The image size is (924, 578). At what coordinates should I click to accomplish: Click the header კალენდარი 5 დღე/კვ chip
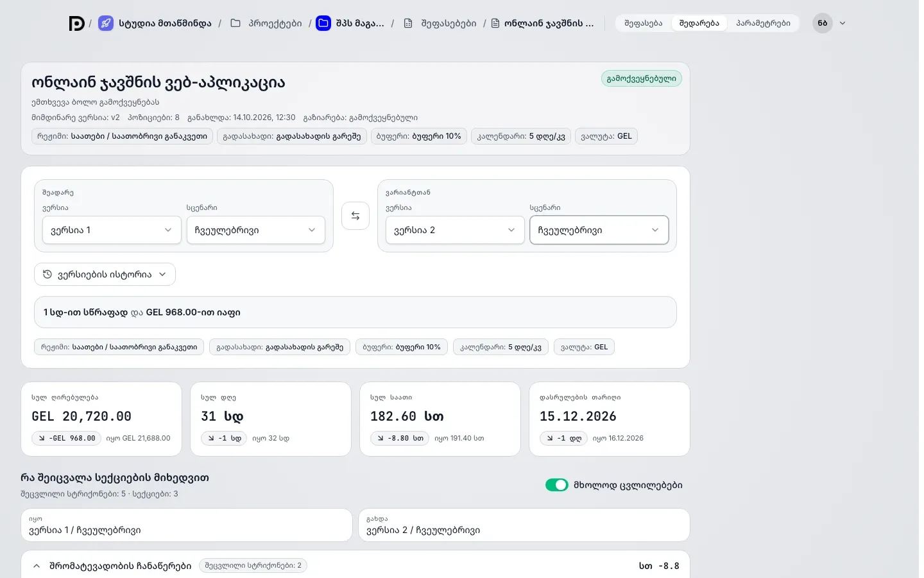point(521,136)
